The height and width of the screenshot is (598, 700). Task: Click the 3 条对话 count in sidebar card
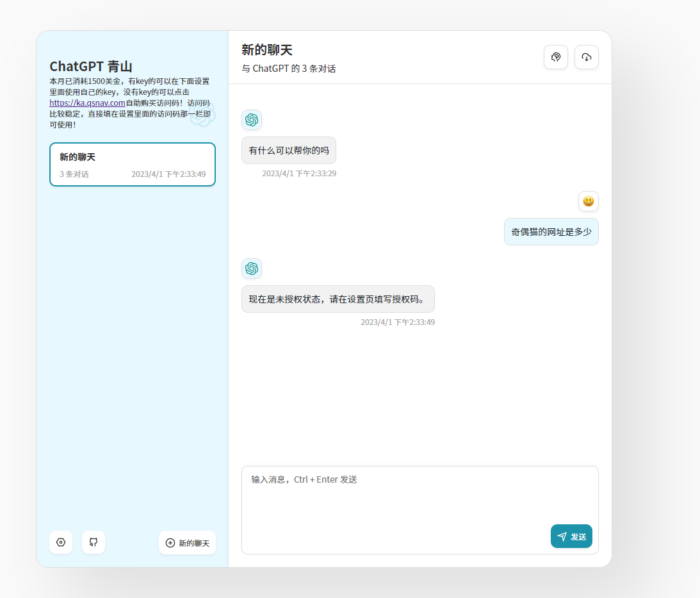tap(74, 174)
